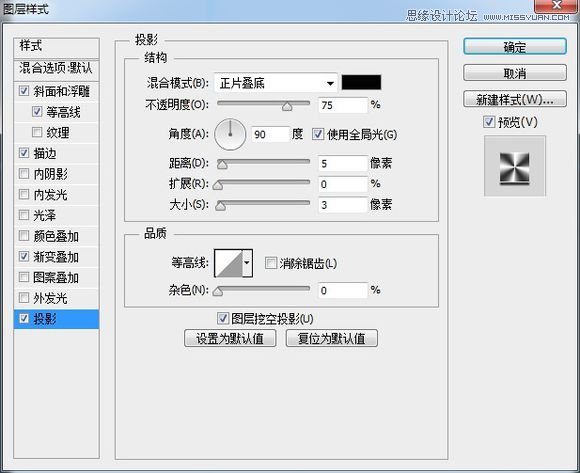Select the 纹理 sub-style row
Image resolution: width=580 pixels, height=473 pixels.
coord(57,132)
